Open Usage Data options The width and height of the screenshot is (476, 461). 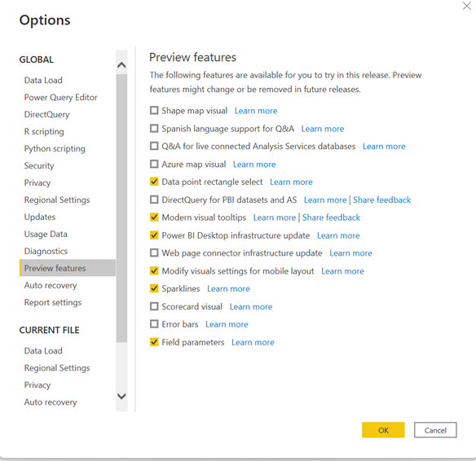68,234
